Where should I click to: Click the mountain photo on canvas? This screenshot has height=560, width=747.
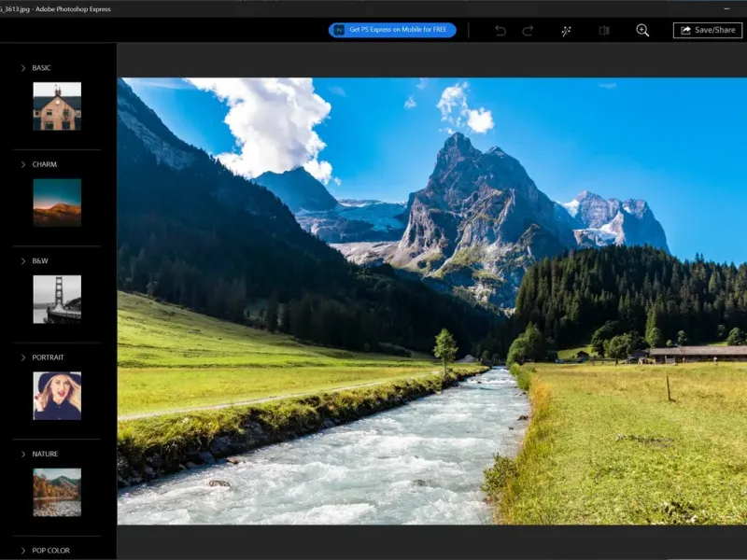432,301
